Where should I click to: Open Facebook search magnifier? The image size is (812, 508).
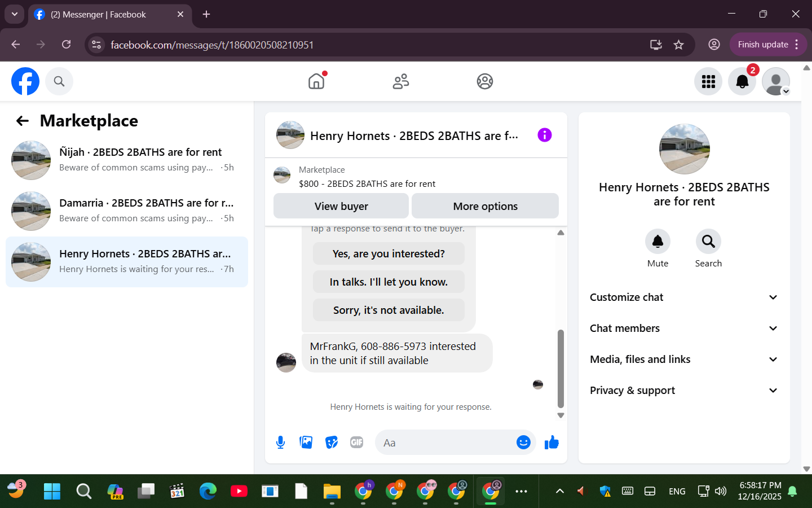[x=59, y=81]
